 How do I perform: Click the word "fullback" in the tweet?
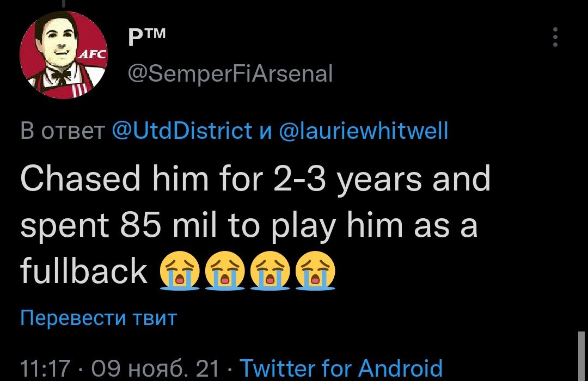84,272
